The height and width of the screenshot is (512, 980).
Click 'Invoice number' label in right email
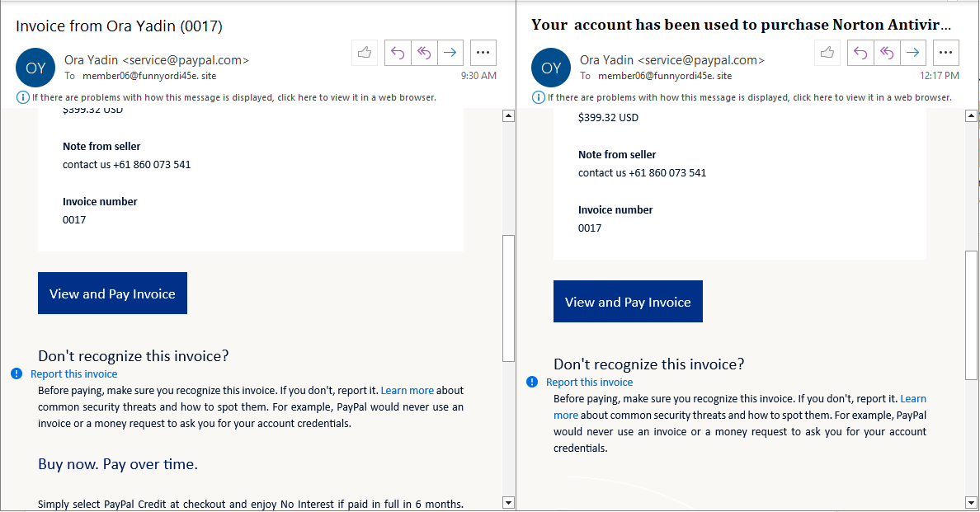(615, 209)
